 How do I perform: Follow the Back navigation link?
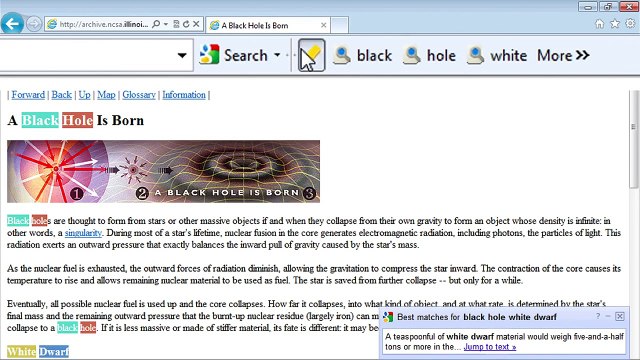click(x=62, y=95)
